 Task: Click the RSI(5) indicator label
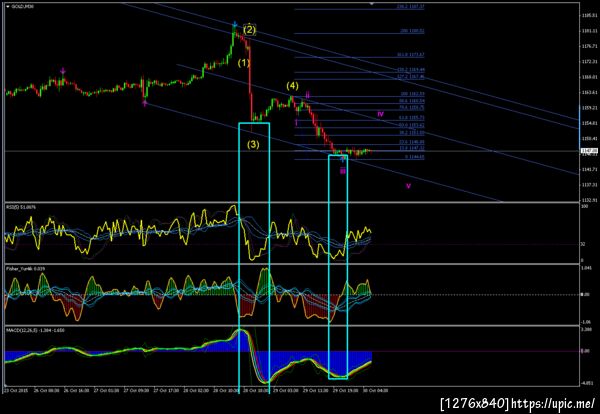pyautogui.click(x=21, y=207)
